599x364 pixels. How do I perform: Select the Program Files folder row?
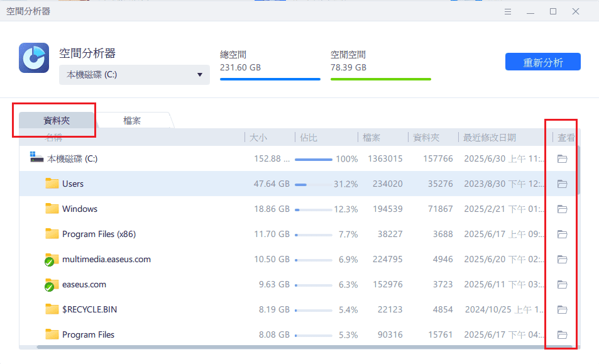pyautogui.click(x=88, y=335)
